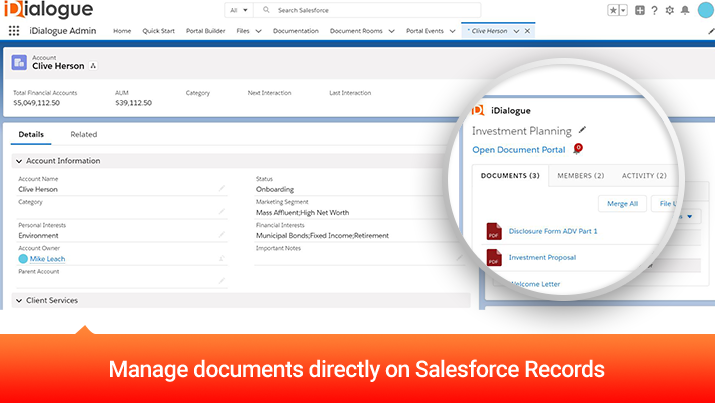Expand Portal Events dropdown chevron

(x=452, y=31)
